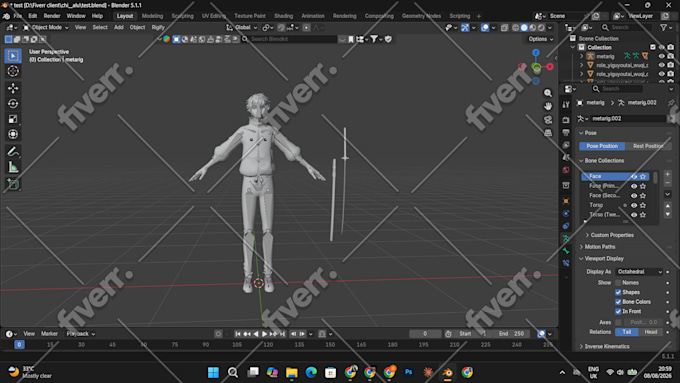Click the Pose Position button
This screenshot has height=383, width=680.
tap(602, 146)
